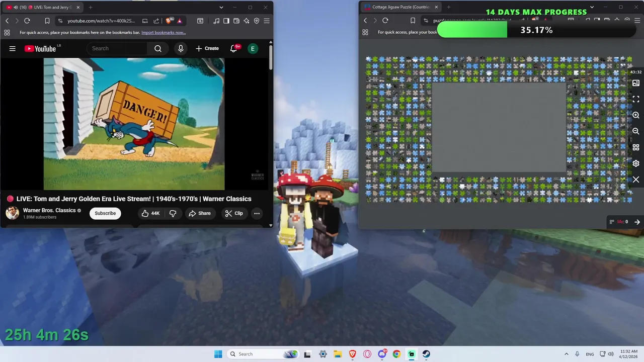Open Brave main menu in YouTube window
This screenshot has height=362, width=644.
[267, 21]
